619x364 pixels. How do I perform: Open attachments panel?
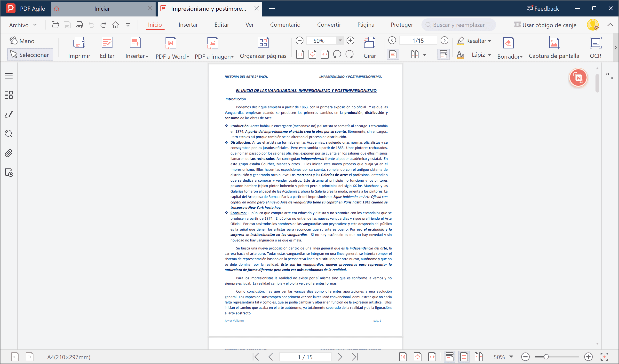click(8, 153)
